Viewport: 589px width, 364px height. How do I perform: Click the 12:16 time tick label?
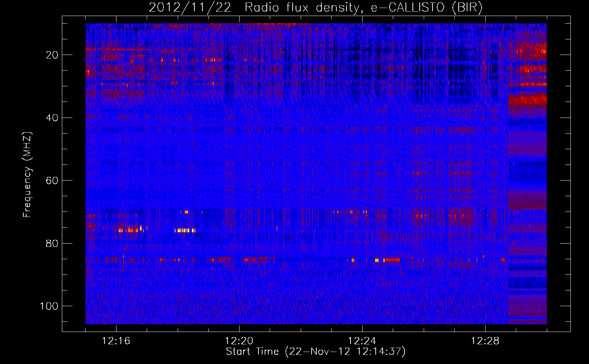(116, 341)
